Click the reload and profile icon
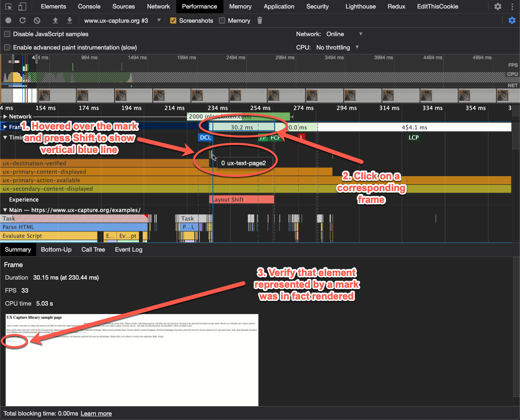The image size is (520, 420). [x=23, y=20]
